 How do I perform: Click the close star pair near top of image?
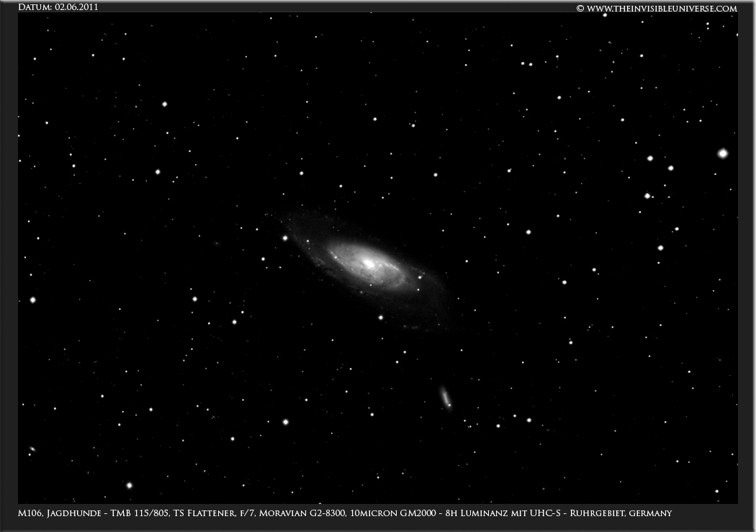[526, 64]
